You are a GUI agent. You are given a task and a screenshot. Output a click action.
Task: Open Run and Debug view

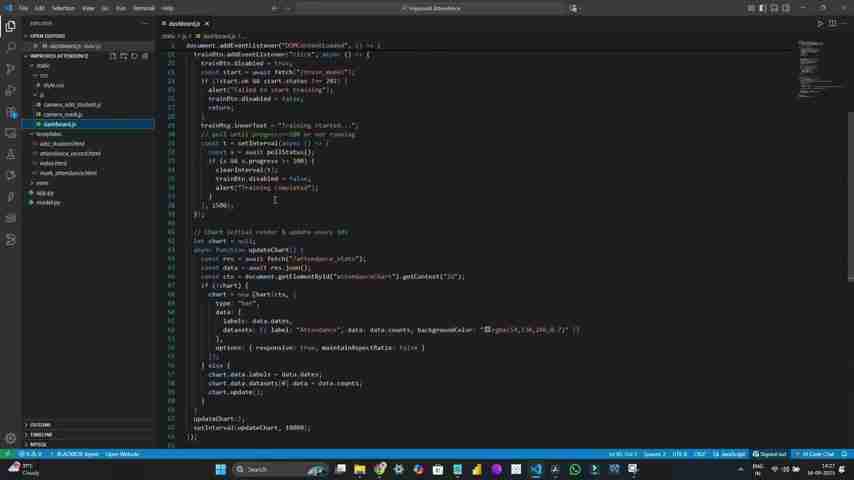11,91
